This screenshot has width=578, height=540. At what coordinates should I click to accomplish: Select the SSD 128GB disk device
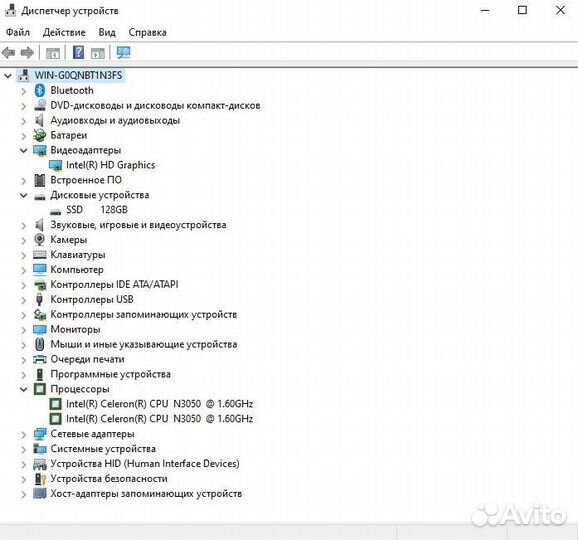coord(97,210)
